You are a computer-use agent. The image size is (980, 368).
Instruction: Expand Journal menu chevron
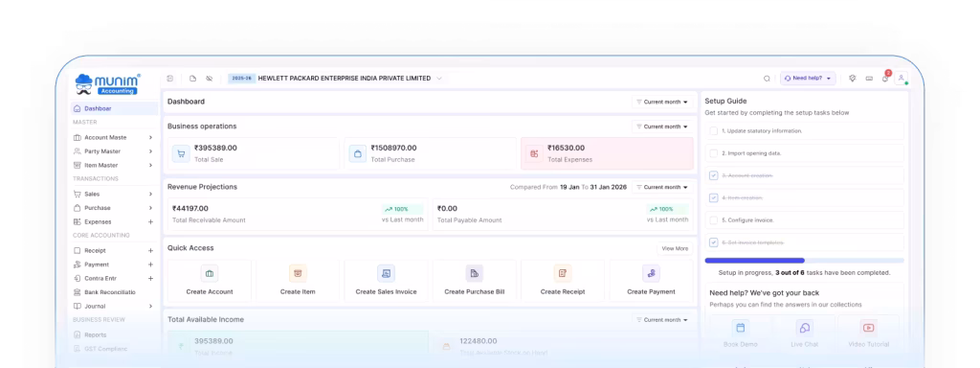tap(150, 306)
